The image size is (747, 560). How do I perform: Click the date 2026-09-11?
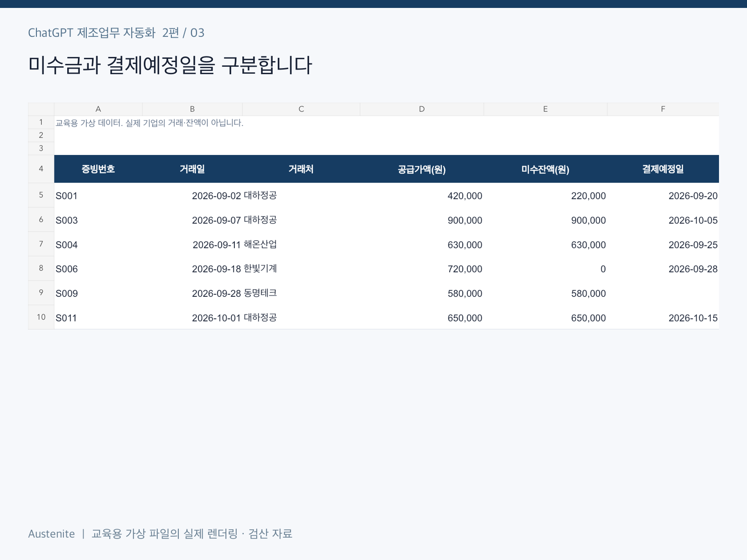click(x=216, y=245)
